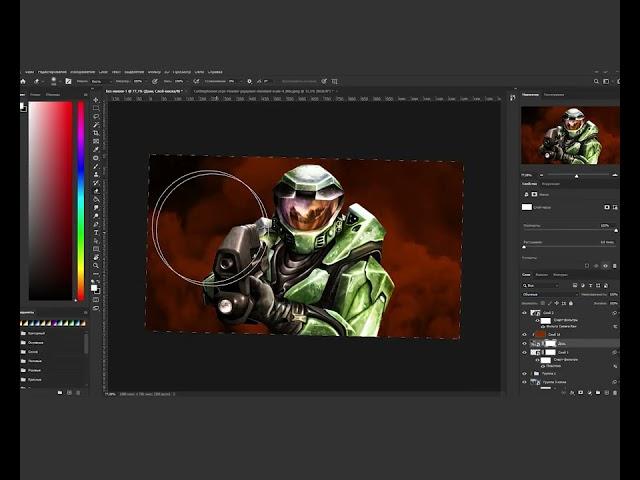Expand the Группа 2 group

(531, 373)
